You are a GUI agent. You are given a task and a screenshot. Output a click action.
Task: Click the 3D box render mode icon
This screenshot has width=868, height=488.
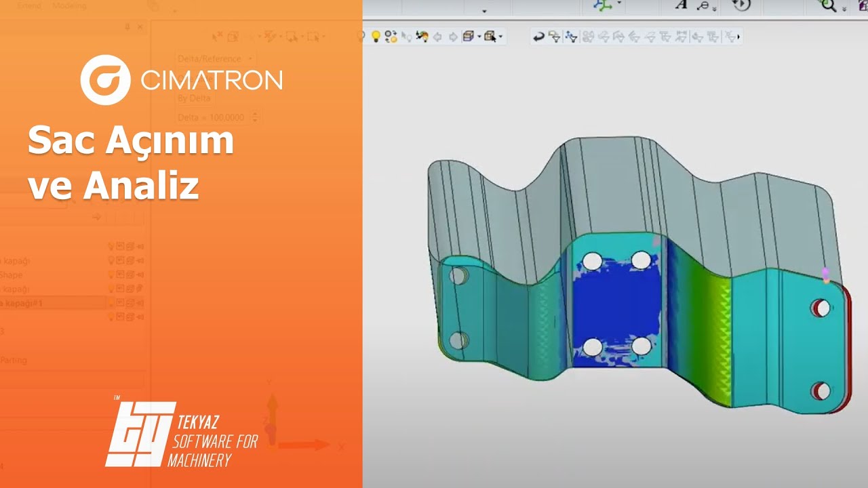click(468, 37)
